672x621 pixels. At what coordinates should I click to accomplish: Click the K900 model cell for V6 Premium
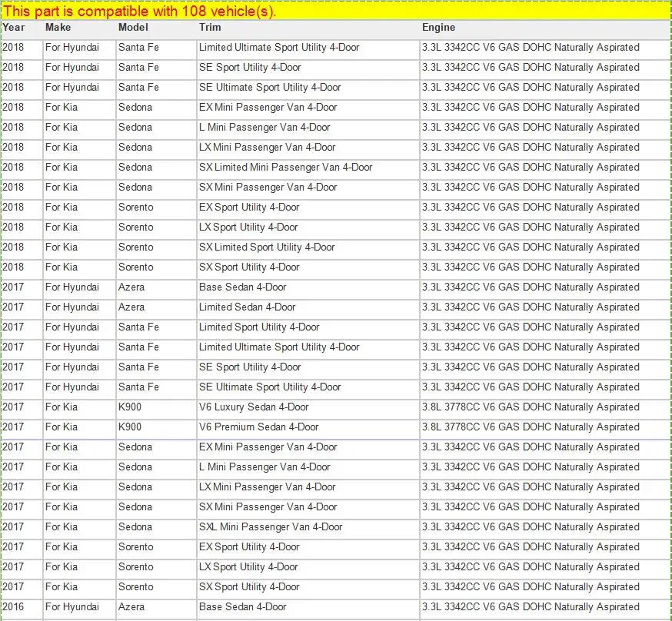tap(130, 427)
